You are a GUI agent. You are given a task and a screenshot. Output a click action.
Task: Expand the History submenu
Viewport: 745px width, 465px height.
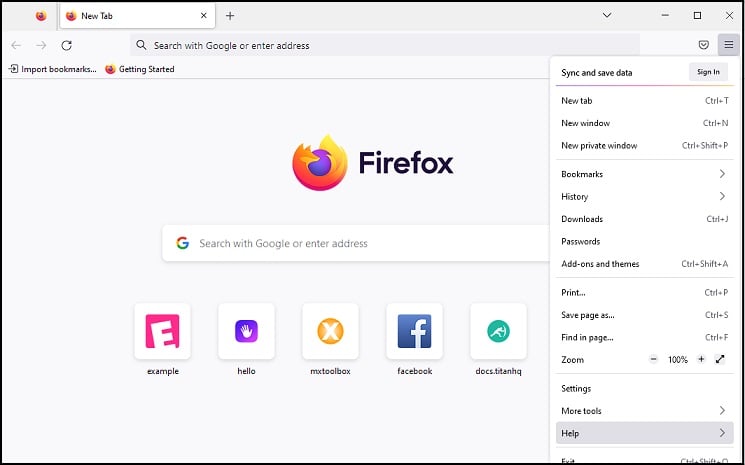(645, 196)
